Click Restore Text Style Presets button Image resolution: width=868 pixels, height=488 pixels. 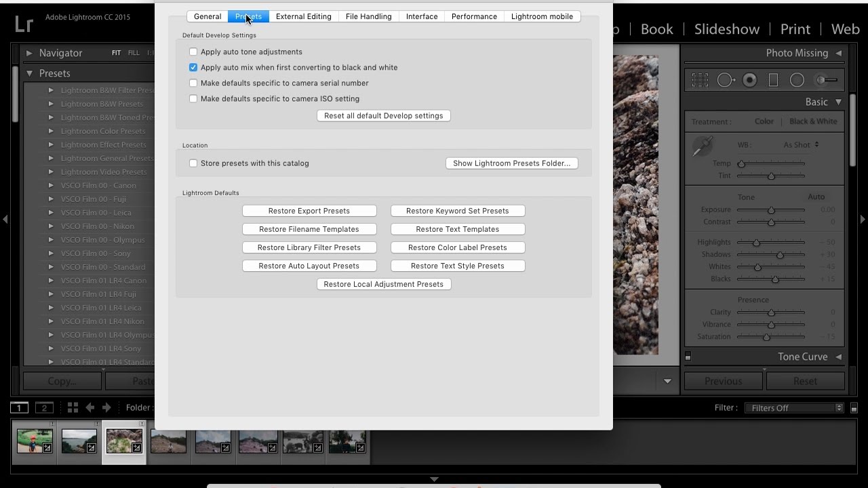(x=458, y=266)
